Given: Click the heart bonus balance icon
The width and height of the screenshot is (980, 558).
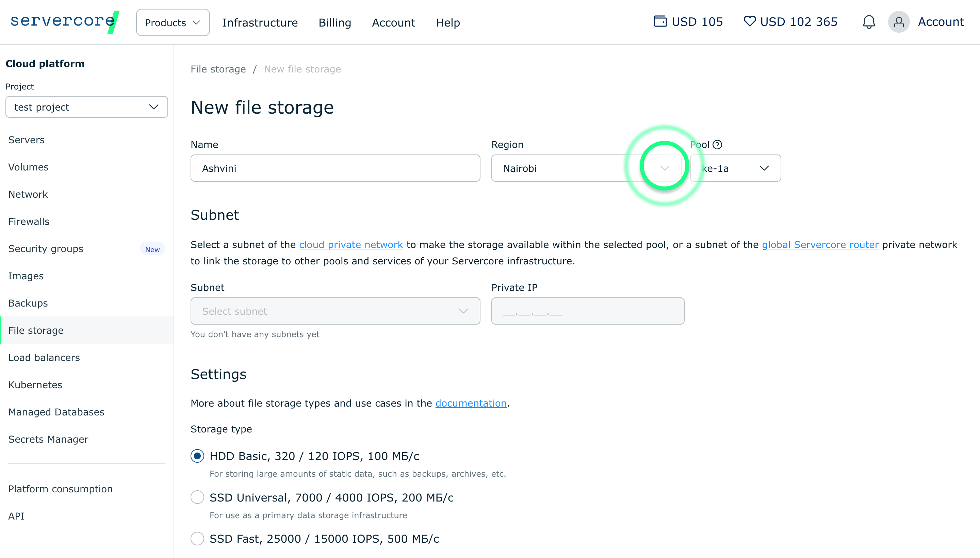Looking at the screenshot, I should [749, 21].
